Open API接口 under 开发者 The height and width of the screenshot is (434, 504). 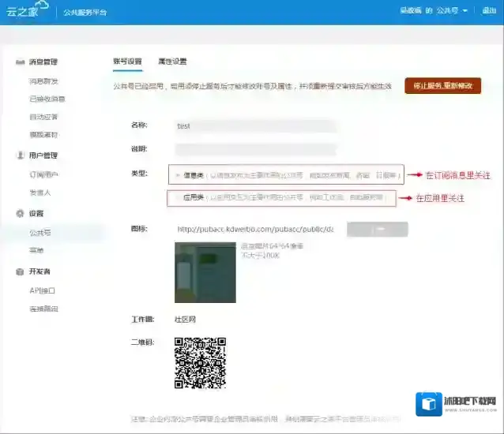click(x=42, y=291)
